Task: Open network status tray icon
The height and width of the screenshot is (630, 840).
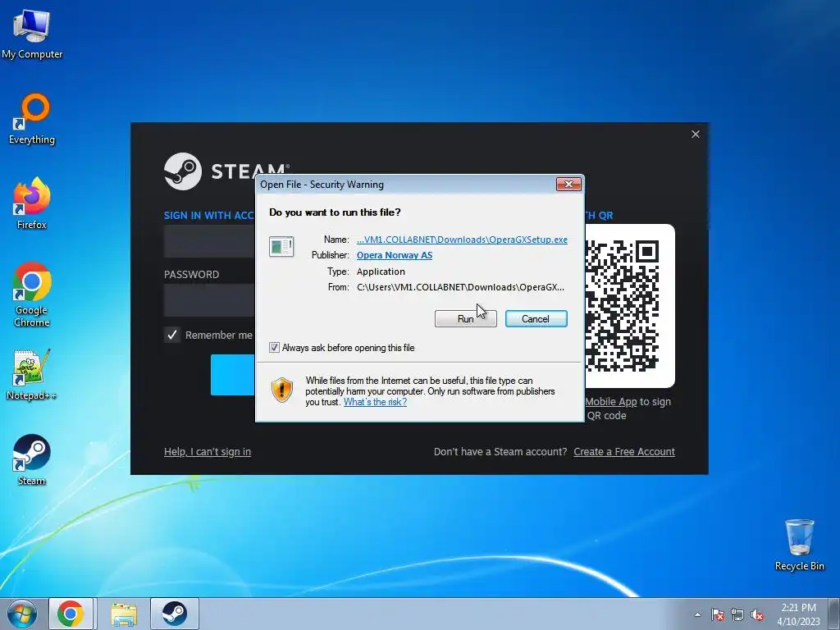Action: (737, 614)
